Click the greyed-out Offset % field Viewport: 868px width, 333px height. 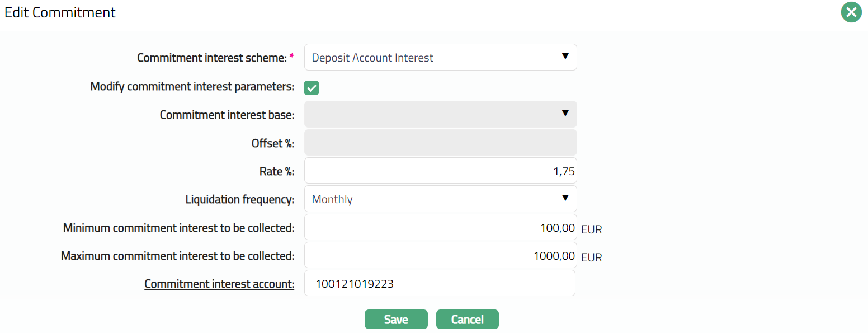click(440, 143)
